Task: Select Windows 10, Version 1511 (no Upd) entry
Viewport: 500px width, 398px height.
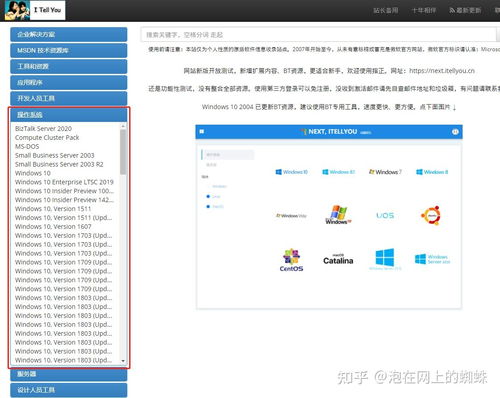Action: [53, 209]
